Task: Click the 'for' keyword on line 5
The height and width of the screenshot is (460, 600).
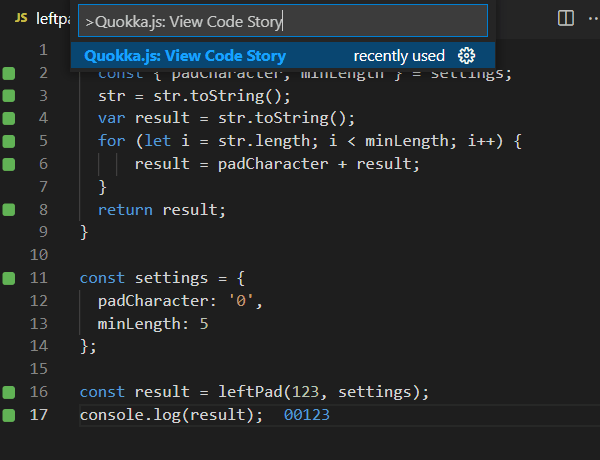Action: (111, 141)
